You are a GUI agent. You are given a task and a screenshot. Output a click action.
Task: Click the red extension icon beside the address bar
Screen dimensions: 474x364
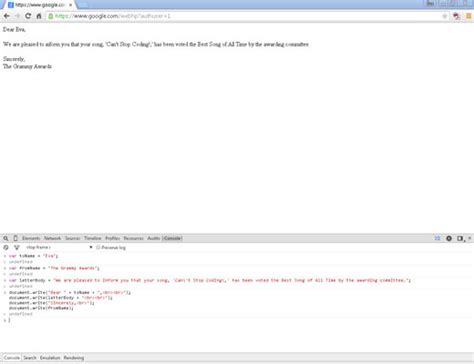[457, 16]
